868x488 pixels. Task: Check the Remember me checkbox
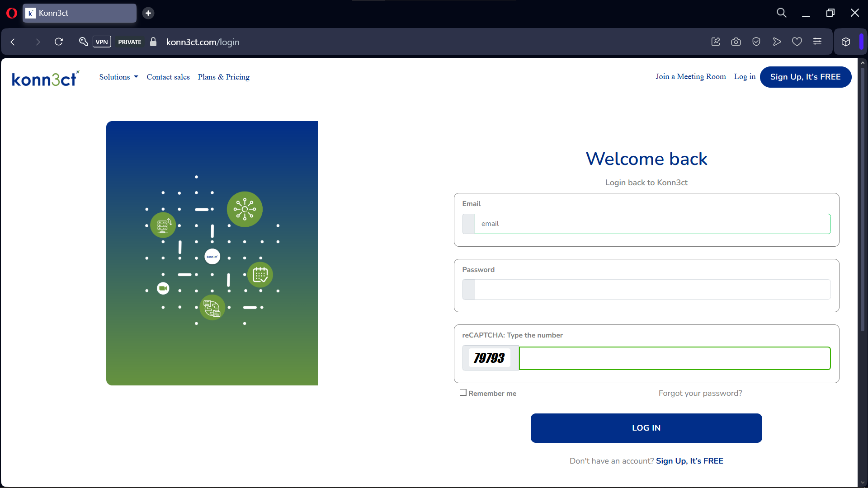coord(463,393)
